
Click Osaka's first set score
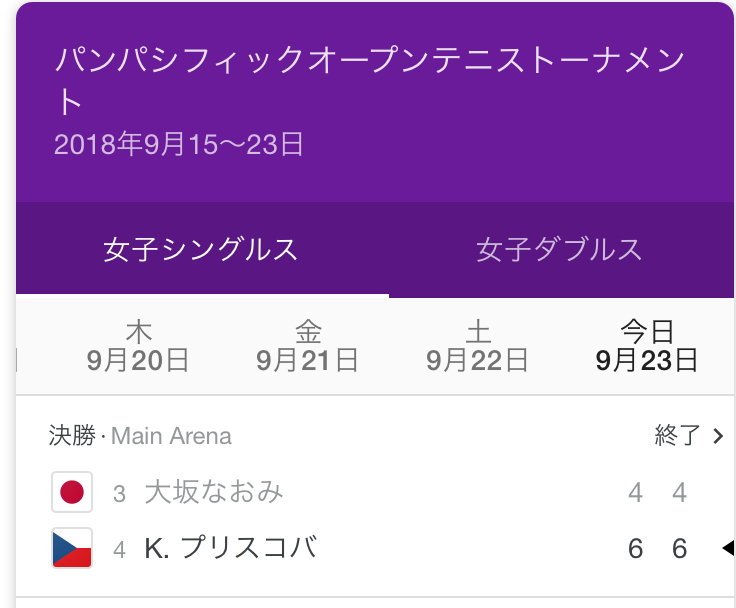click(636, 493)
